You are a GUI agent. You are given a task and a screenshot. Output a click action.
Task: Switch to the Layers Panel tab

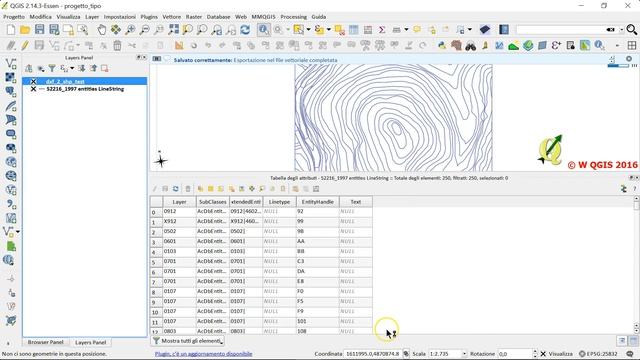click(91, 342)
